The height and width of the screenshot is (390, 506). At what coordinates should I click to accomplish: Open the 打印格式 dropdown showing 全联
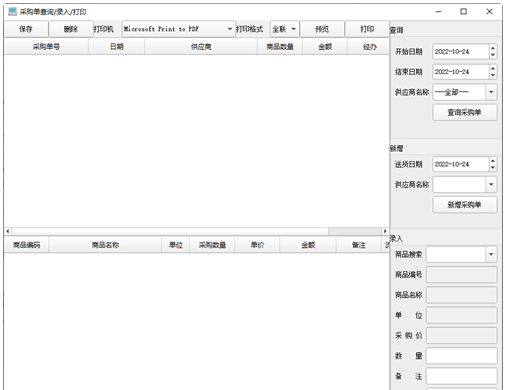click(284, 29)
